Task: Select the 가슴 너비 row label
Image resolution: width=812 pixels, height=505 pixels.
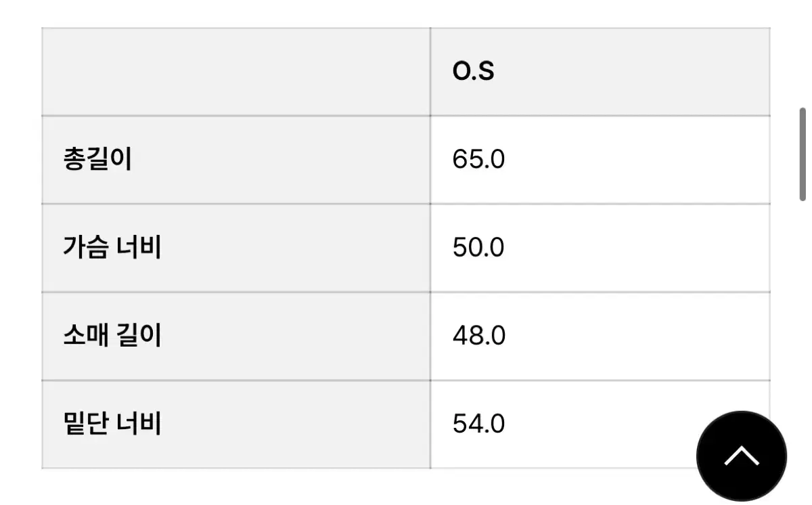Action: click(x=112, y=248)
